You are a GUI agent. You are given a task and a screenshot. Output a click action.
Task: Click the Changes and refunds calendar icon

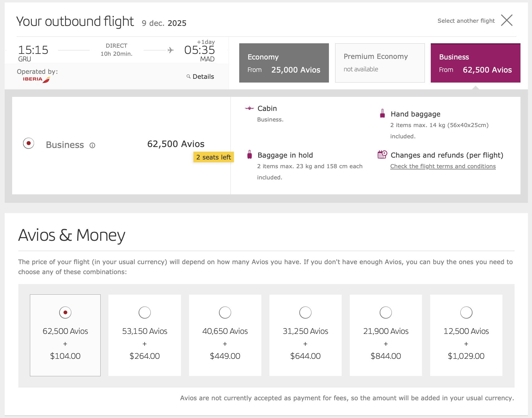(382, 154)
